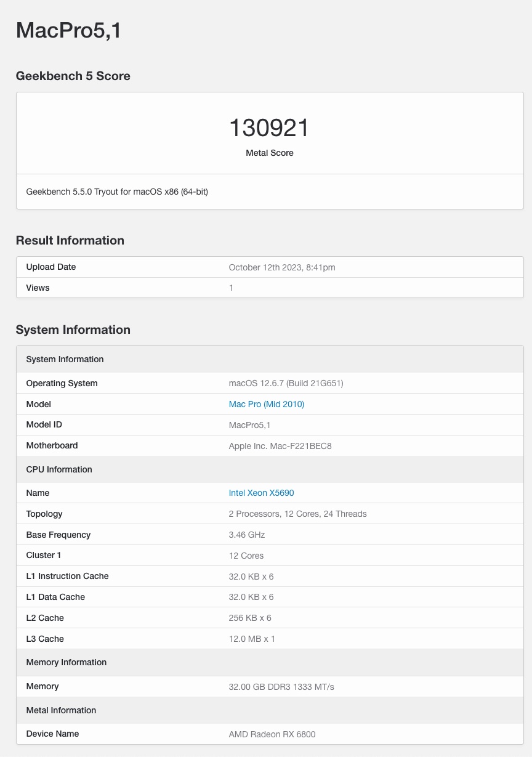
Task: Open the Mac Pro (Mid 2010) model link
Action: point(267,404)
